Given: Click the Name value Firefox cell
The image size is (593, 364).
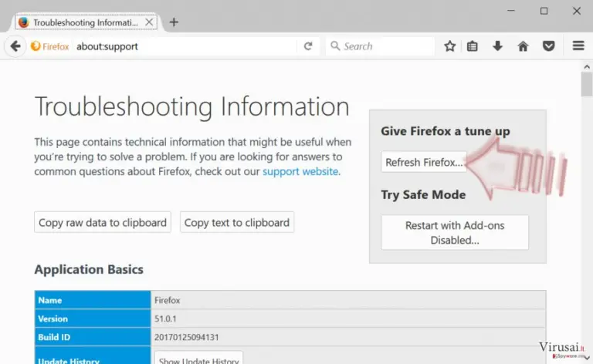Looking at the screenshot, I should (x=348, y=300).
